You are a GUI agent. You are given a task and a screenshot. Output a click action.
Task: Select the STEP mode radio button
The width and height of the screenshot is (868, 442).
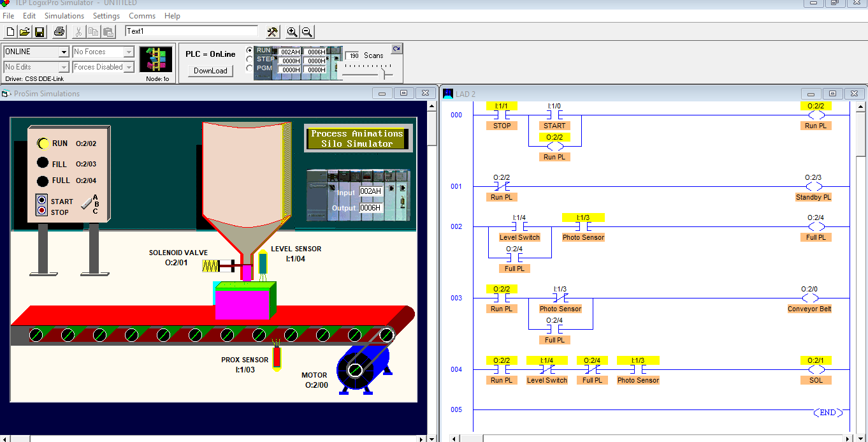coord(250,59)
